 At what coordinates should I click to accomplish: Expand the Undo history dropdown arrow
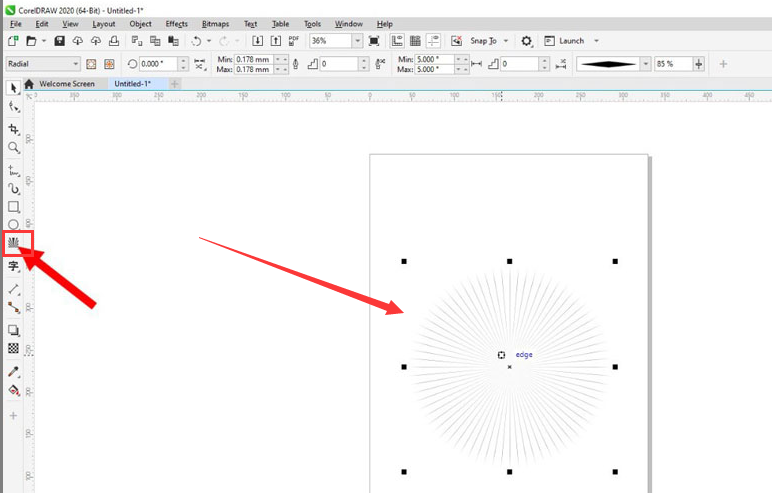[209, 41]
